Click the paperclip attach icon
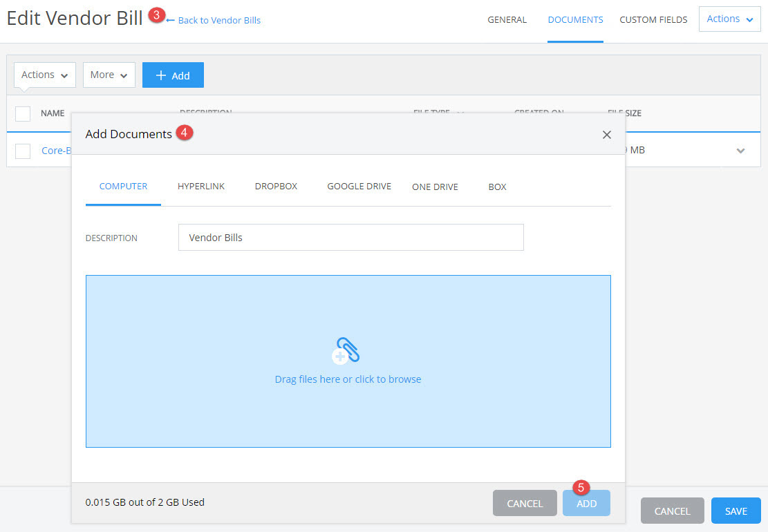The height and width of the screenshot is (532, 768). coord(346,350)
